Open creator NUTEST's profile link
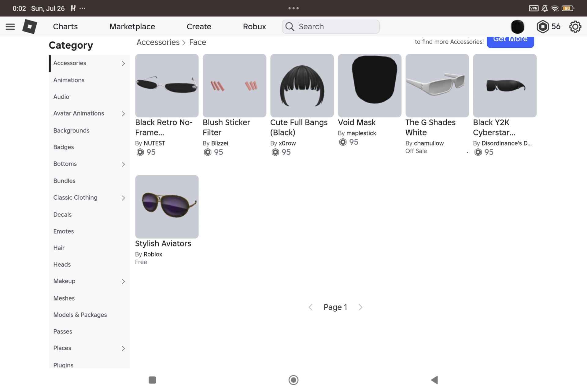This screenshot has height=392, width=587. 154,143
